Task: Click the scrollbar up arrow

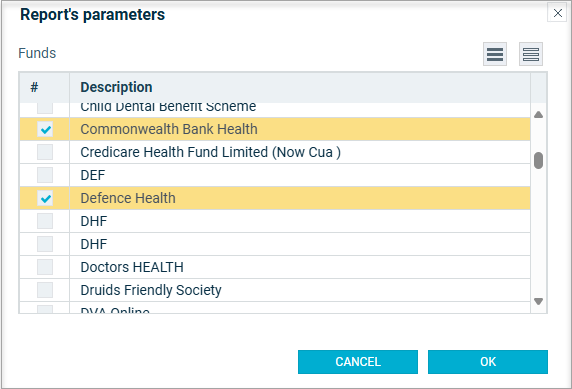Action: (538, 115)
